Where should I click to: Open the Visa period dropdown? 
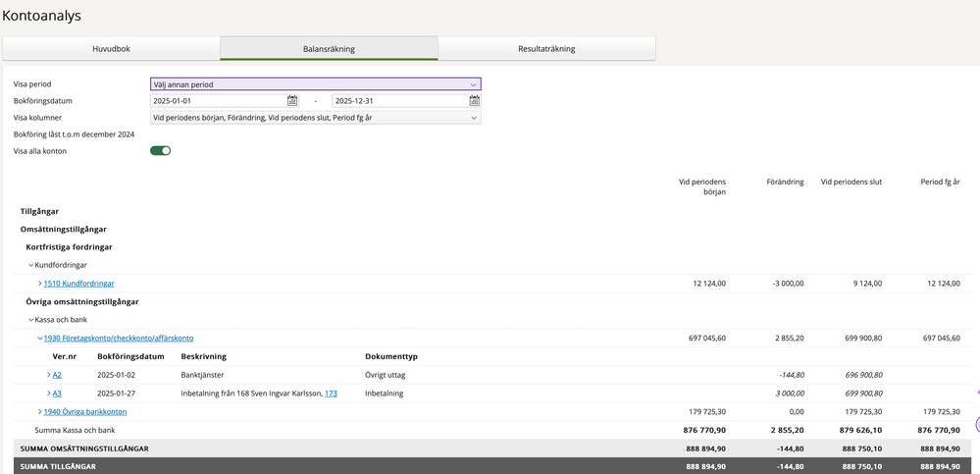click(x=315, y=84)
